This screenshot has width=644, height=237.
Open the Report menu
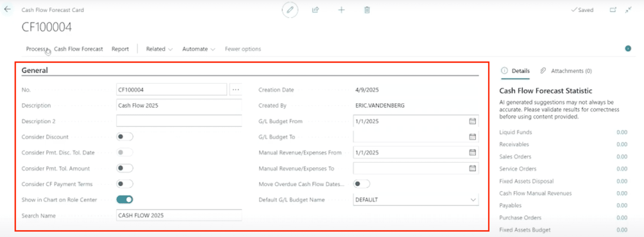click(x=120, y=49)
